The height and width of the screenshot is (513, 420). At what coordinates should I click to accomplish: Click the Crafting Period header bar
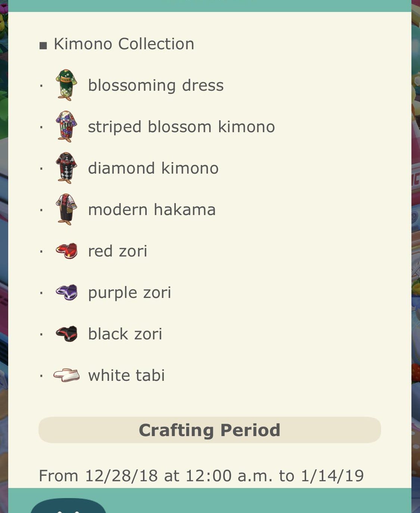(210, 430)
